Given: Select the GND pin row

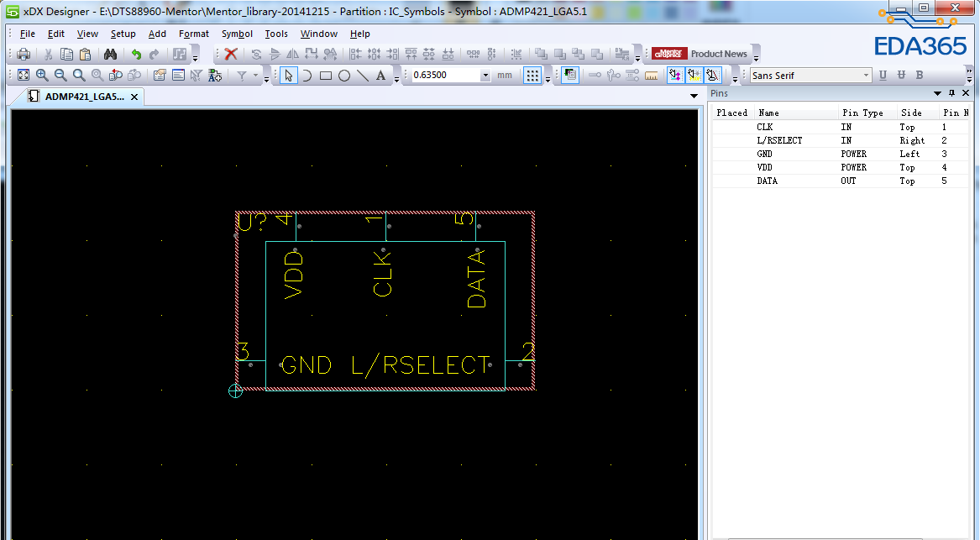Looking at the screenshot, I should pyautogui.click(x=841, y=154).
